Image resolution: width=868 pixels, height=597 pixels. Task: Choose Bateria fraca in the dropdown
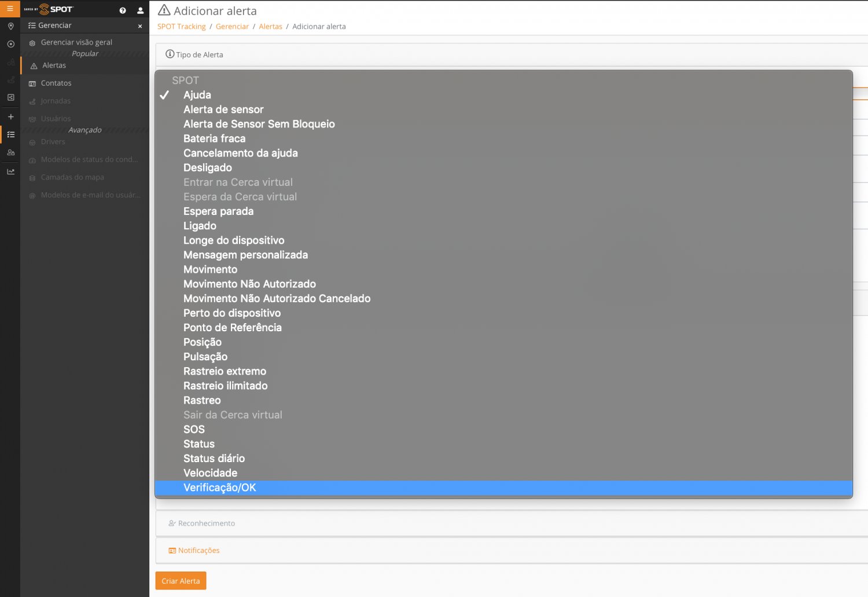tap(214, 138)
